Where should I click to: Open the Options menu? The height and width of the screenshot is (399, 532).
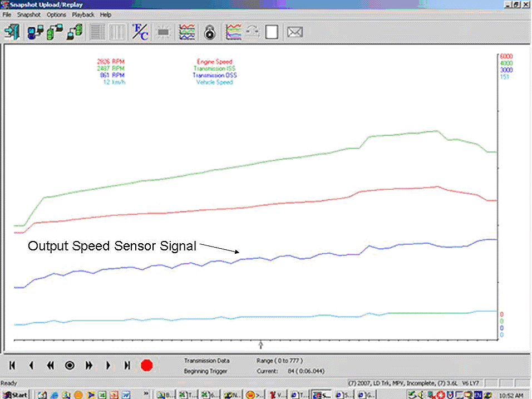(56, 14)
